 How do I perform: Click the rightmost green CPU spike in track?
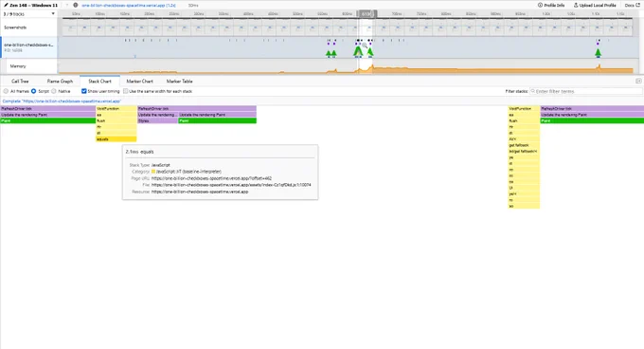(598, 52)
